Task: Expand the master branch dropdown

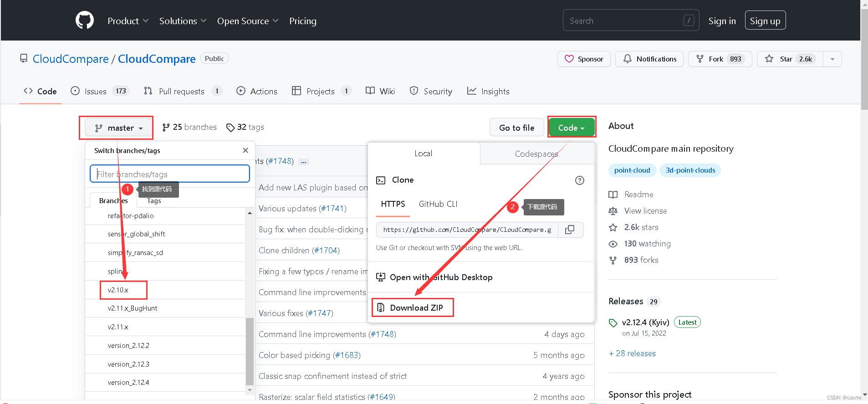Action: tap(118, 128)
